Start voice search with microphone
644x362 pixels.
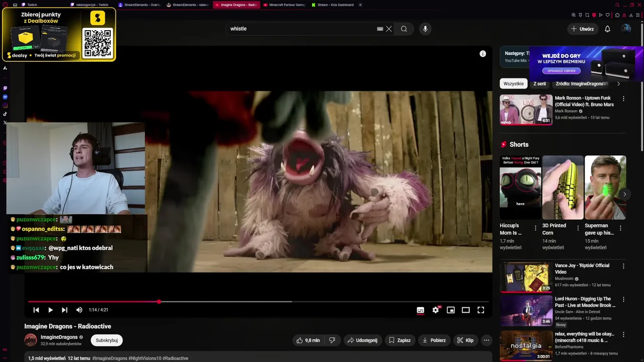coord(425,29)
